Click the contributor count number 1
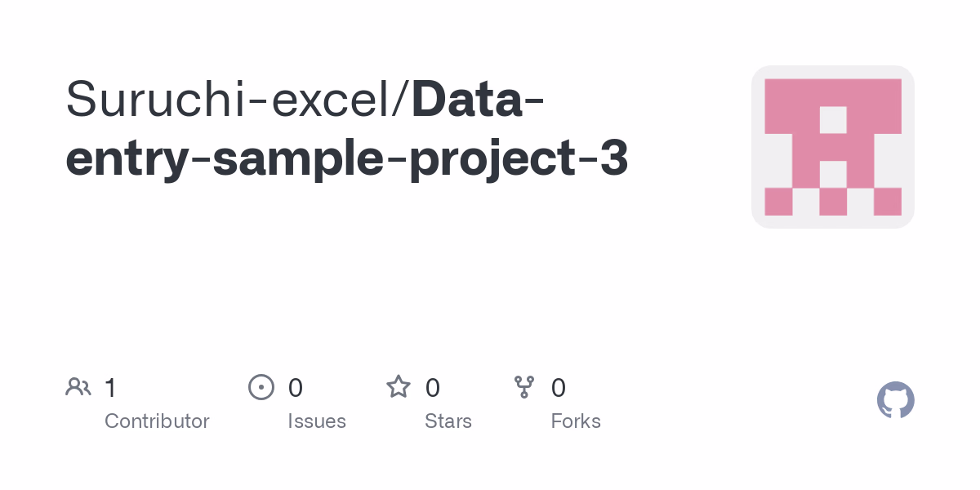The height and width of the screenshot is (490, 980). point(110,387)
